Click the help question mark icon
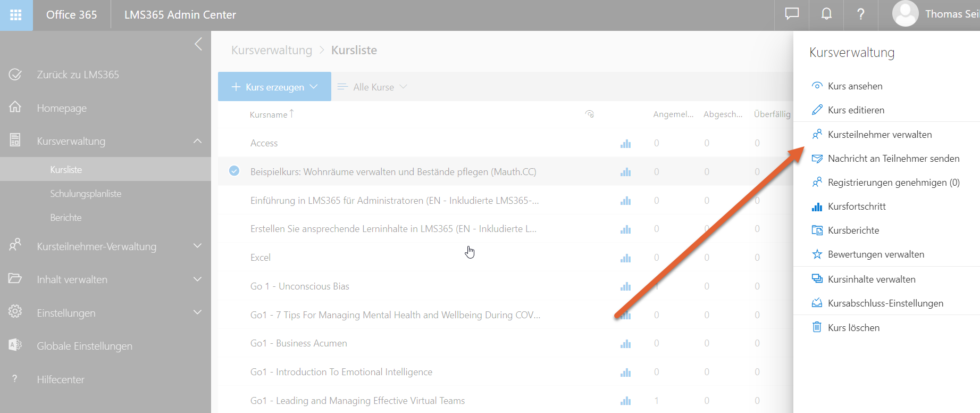 click(860, 14)
